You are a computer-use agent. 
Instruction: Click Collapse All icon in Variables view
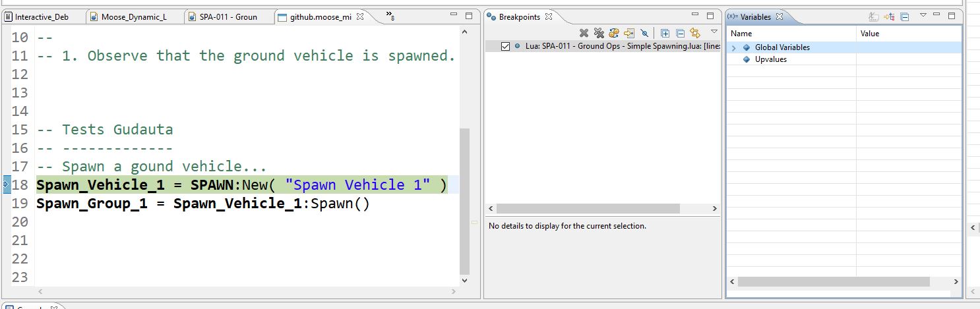click(x=905, y=17)
